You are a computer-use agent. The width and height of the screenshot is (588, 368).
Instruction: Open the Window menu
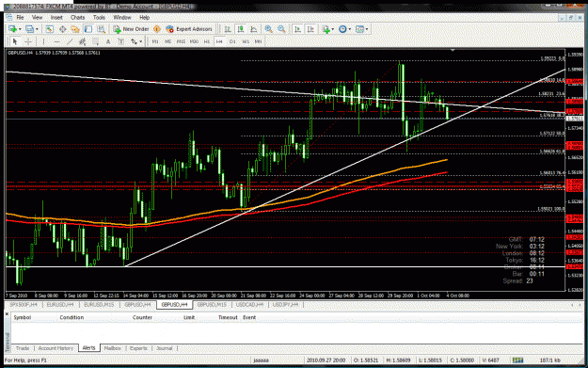pos(122,17)
